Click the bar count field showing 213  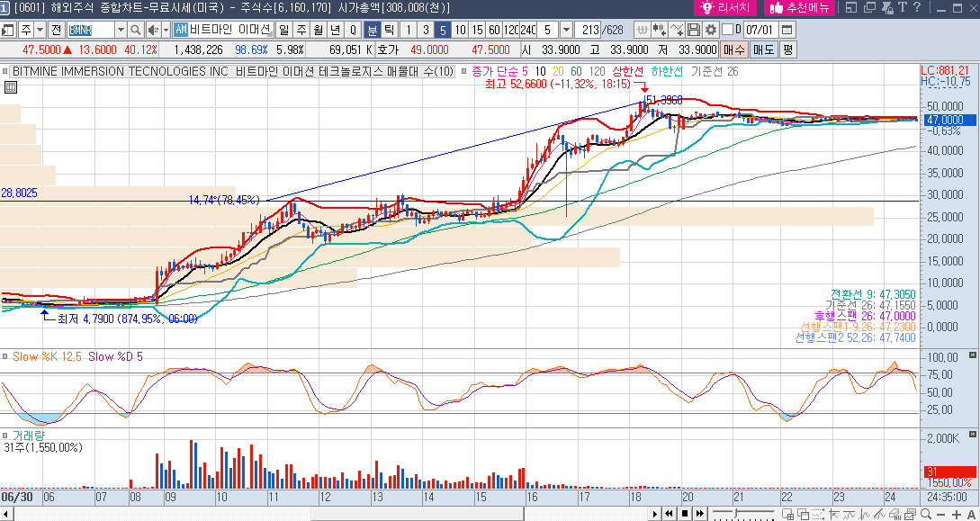(587, 30)
